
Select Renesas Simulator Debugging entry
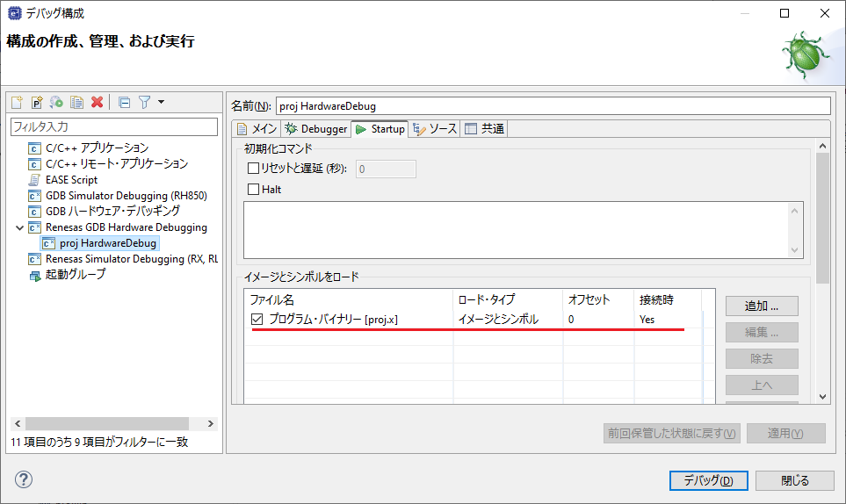[x=132, y=259]
